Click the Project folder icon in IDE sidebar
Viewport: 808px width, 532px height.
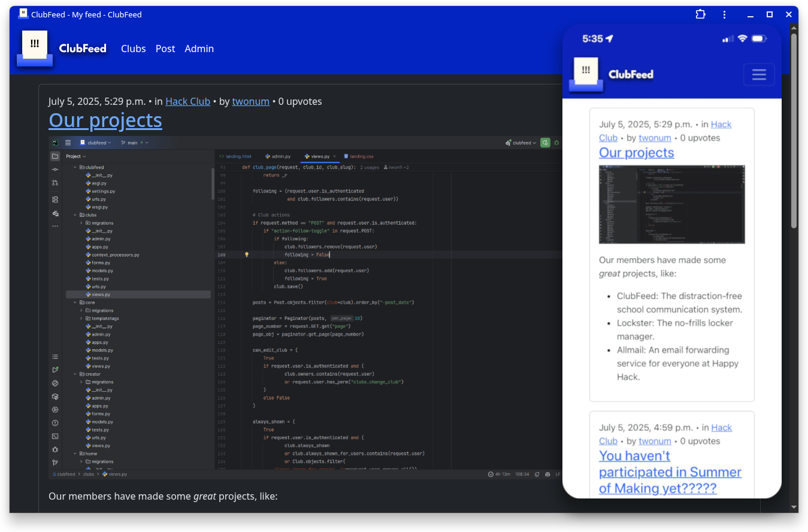point(55,156)
